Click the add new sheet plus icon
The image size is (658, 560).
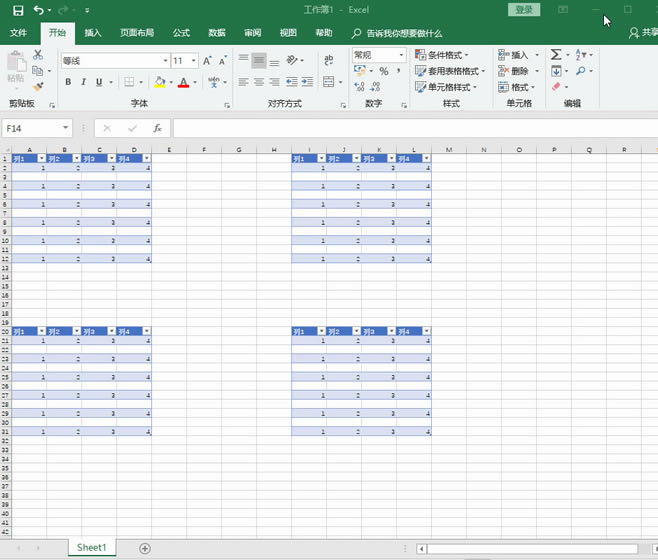click(x=145, y=548)
